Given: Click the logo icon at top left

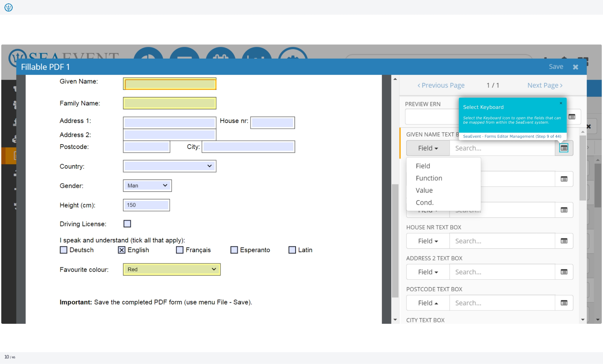Looking at the screenshot, I should point(8,7).
